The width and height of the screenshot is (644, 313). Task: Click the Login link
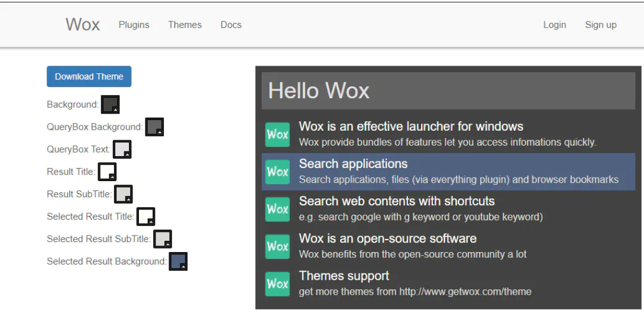(x=554, y=25)
